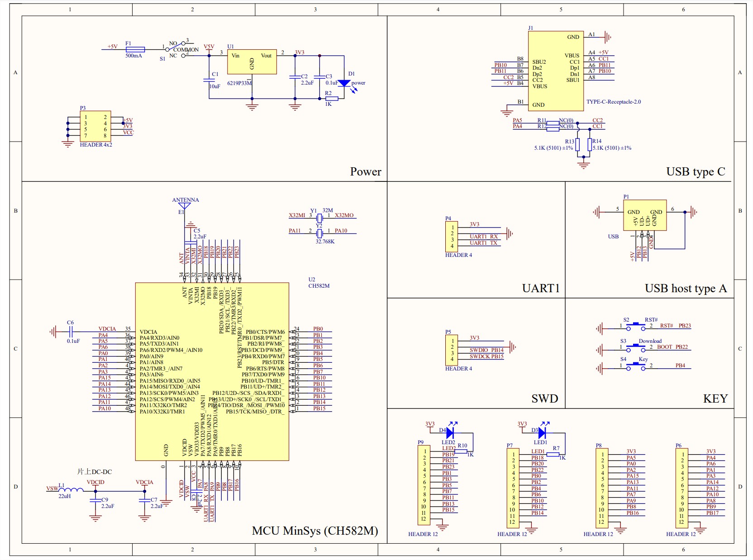Select the 'X32MO' net label near Y1

coord(344,215)
